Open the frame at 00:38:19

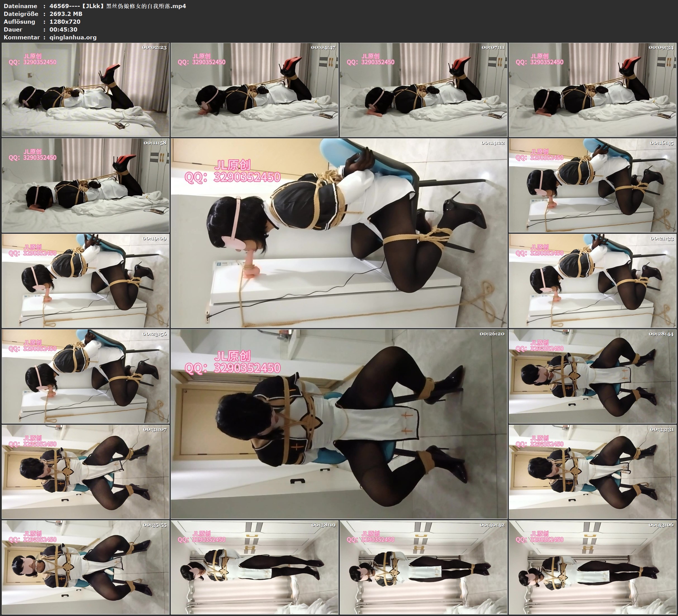pos(254,567)
